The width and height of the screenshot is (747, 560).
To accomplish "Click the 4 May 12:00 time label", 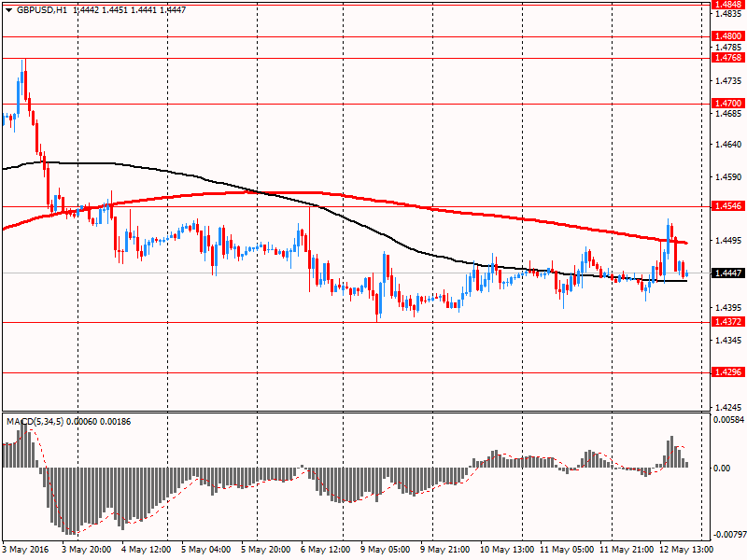I will click(x=147, y=550).
